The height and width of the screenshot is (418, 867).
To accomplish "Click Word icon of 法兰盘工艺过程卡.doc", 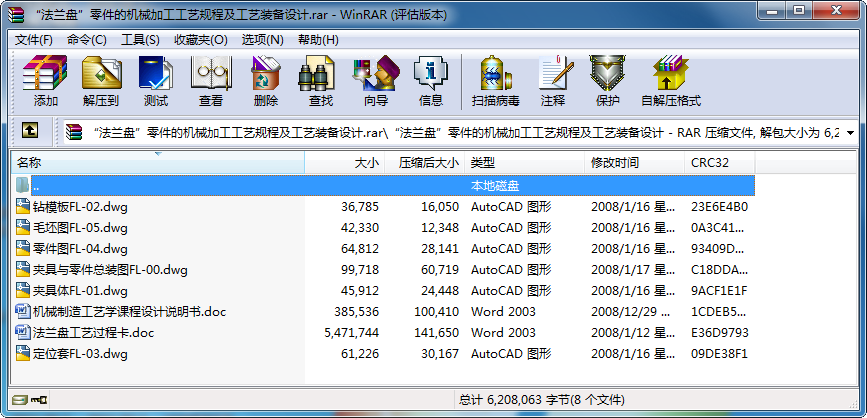I will click(23, 332).
